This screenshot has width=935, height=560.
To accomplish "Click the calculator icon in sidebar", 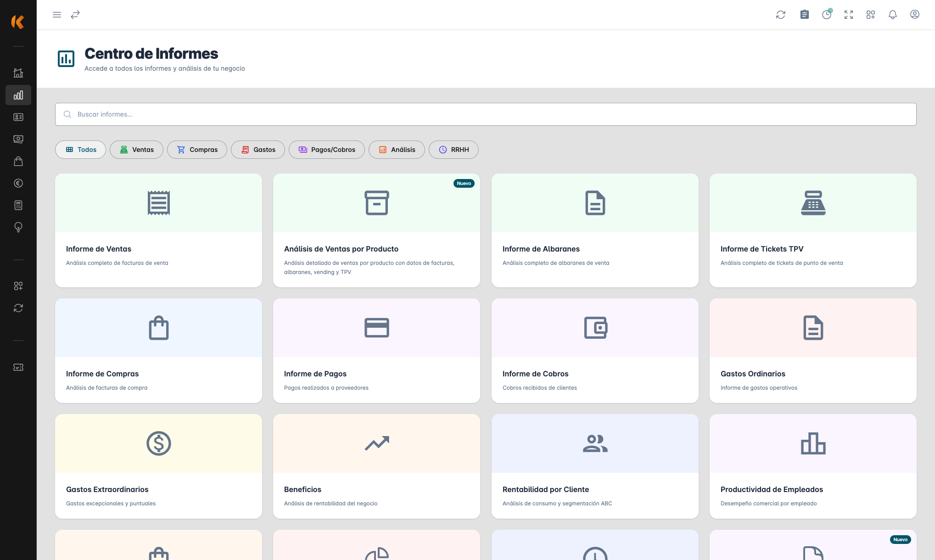I will 18,205.
